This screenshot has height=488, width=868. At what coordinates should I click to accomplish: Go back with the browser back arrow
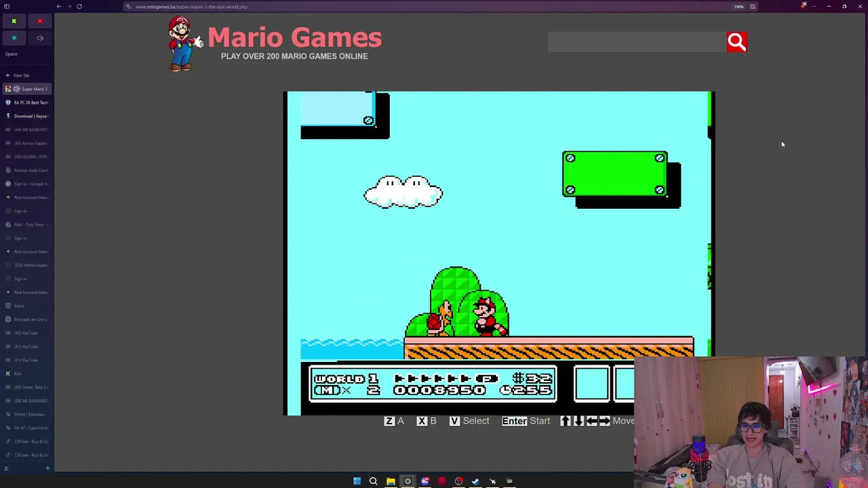(58, 7)
